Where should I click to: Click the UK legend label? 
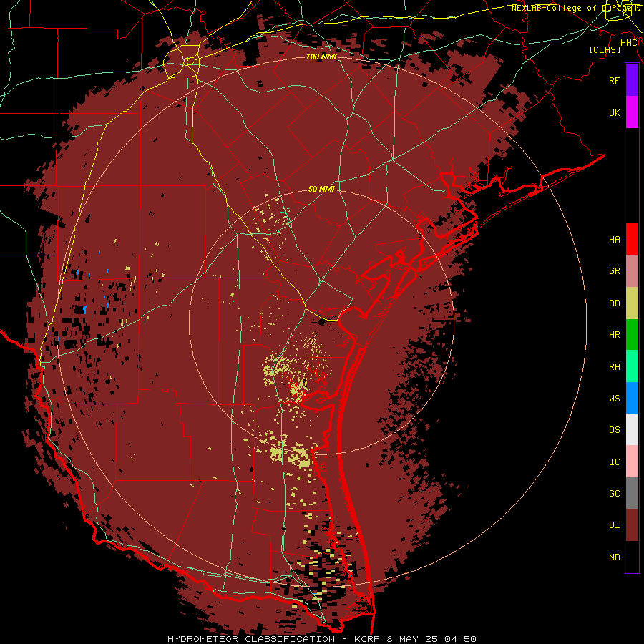pos(614,112)
